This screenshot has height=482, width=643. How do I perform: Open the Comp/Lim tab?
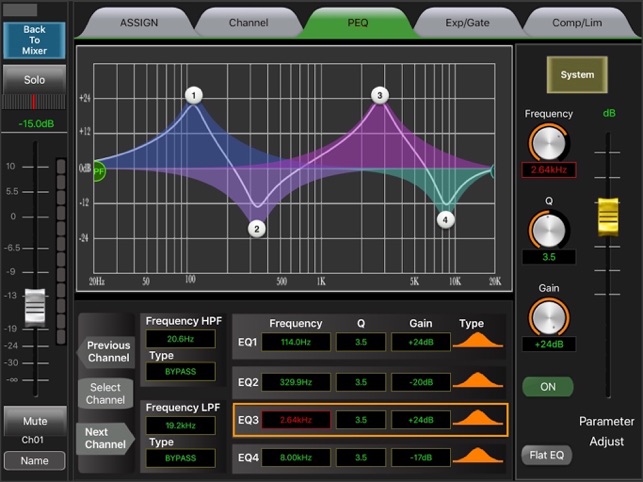tap(577, 23)
